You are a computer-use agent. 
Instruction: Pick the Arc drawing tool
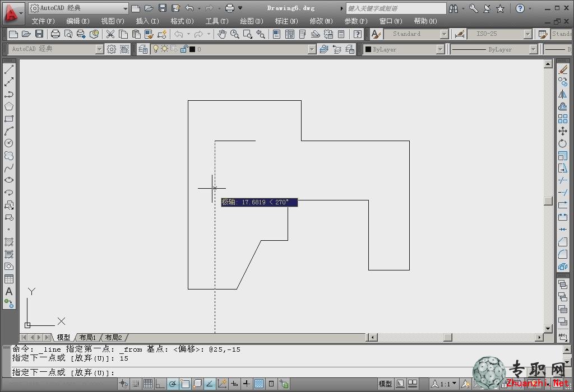point(9,131)
